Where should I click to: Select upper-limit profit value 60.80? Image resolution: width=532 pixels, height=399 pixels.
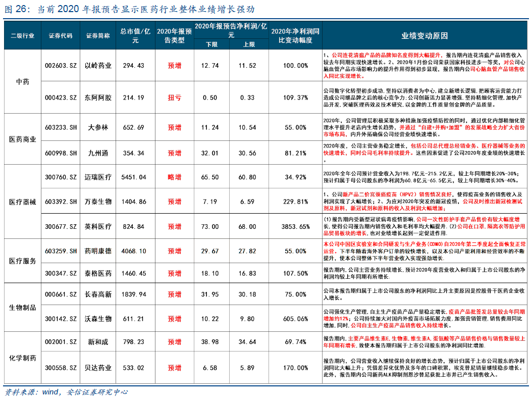click(247, 177)
